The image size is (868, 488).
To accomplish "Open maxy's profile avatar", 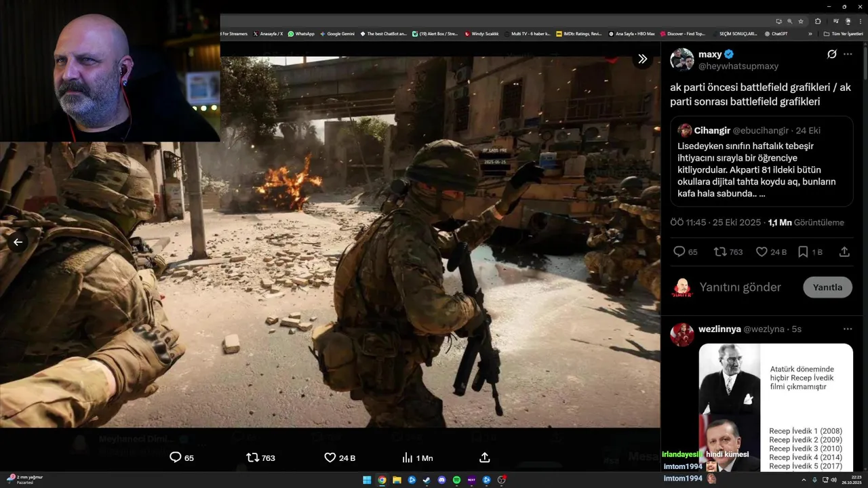I will coord(682,60).
